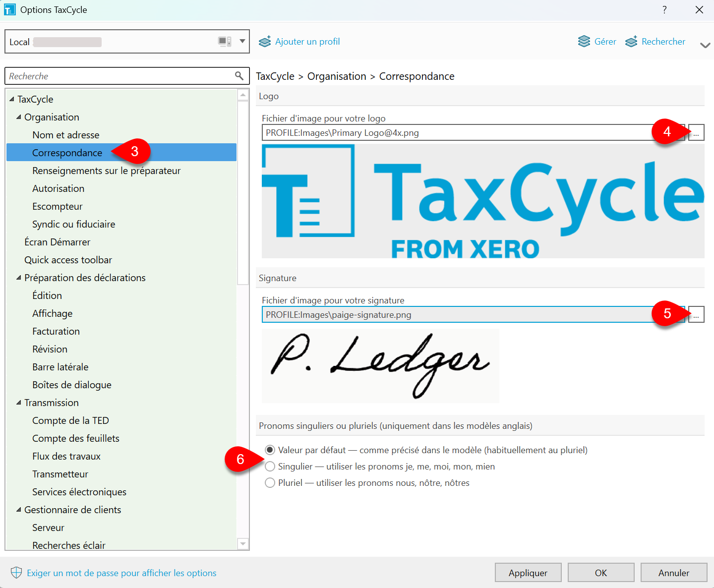Viewport: 714px width, 588px height.
Task: Click the search magnifier icon
Action: (x=239, y=76)
